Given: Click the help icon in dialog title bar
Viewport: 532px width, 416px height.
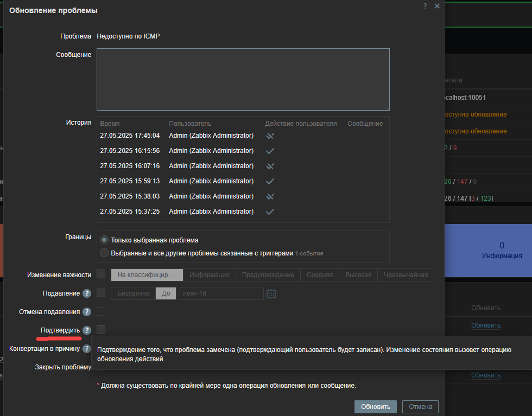Looking at the screenshot, I should click(x=425, y=6).
